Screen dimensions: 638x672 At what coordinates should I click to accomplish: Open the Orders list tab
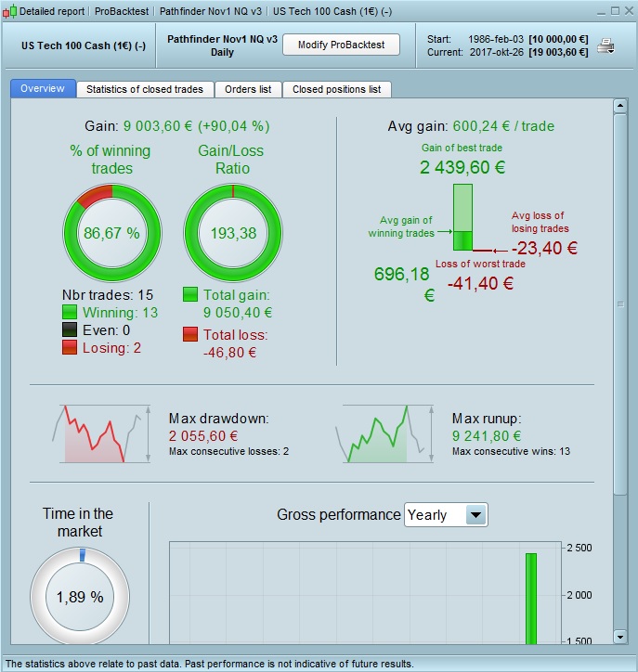tap(248, 89)
